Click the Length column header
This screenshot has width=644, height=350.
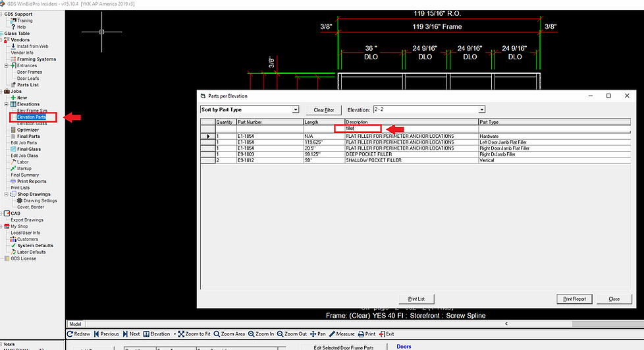click(324, 122)
